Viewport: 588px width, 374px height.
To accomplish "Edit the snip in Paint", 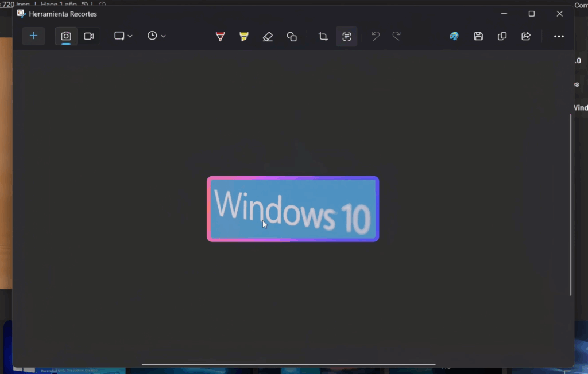I will pos(454,36).
